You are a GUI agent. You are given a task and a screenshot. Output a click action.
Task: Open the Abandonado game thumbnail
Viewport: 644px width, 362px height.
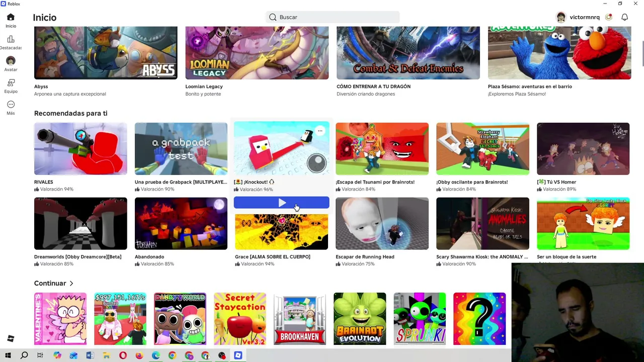click(181, 224)
